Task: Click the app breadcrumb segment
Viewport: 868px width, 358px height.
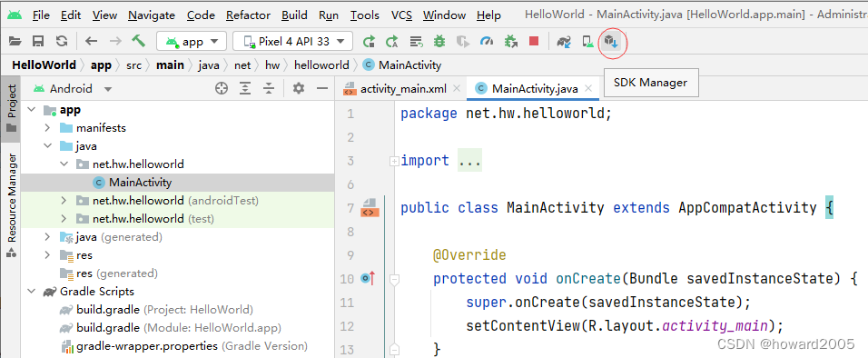Action: pyautogui.click(x=101, y=65)
